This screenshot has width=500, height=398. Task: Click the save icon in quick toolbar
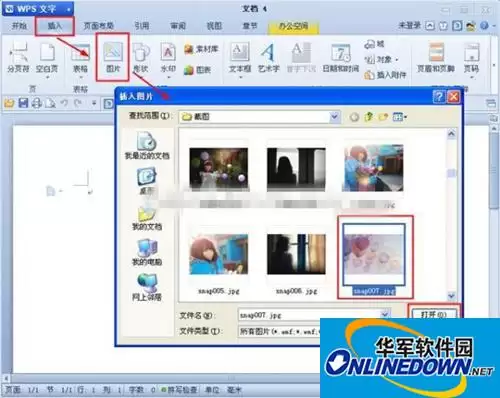[x=23, y=103]
